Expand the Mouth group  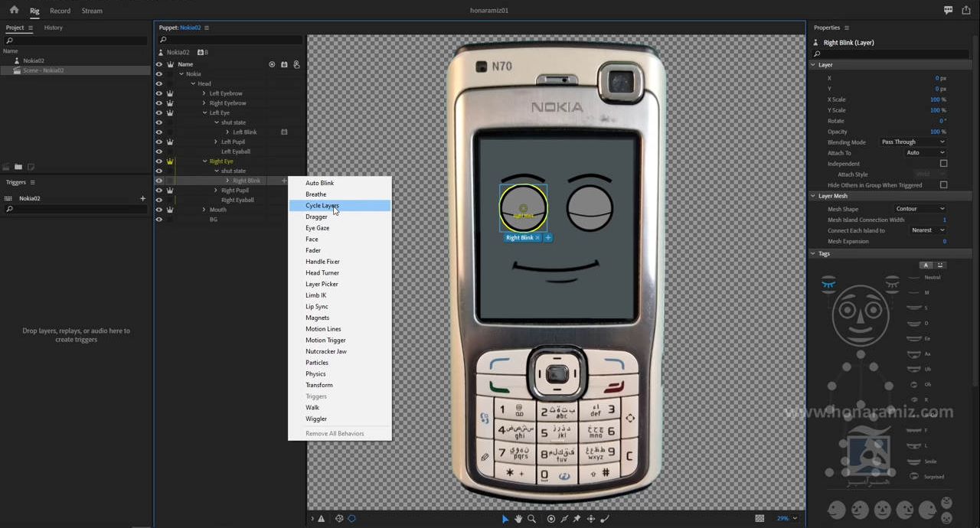204,210
